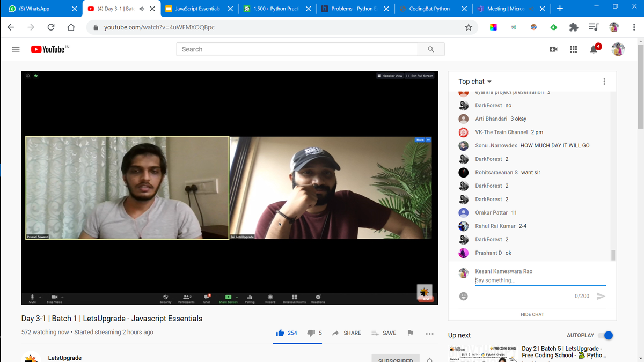Click the video title Day 3-1 Batch 1
The image size is (644, 362).
click(112, 319)
